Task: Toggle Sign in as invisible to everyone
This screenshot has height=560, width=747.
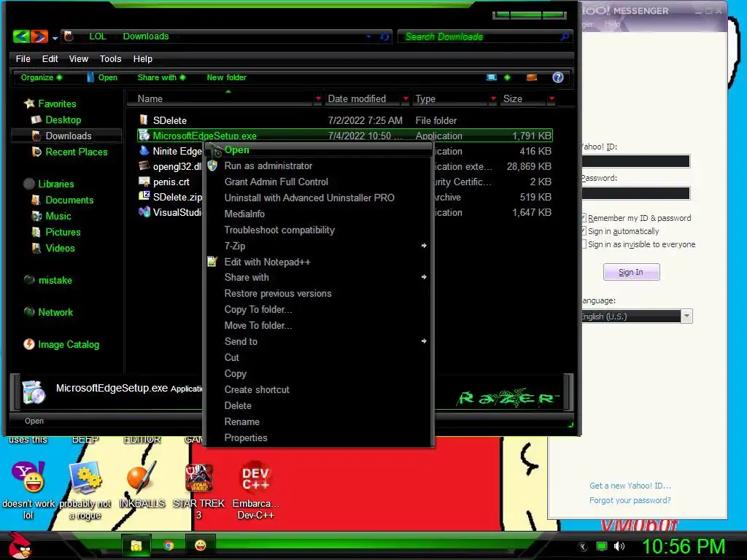Action: point(583,244)
